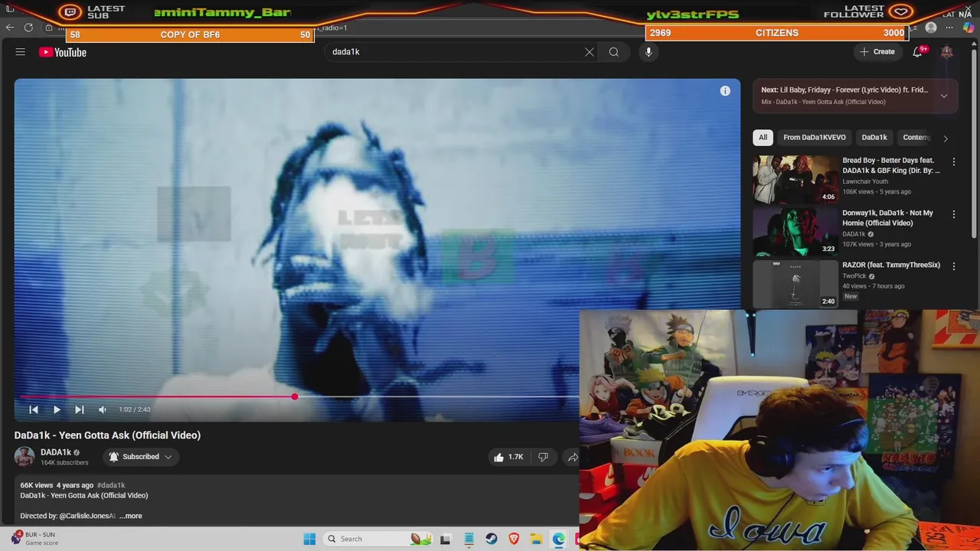Show video info card icon
980x551 pixels.
click(x=725, y=91)
